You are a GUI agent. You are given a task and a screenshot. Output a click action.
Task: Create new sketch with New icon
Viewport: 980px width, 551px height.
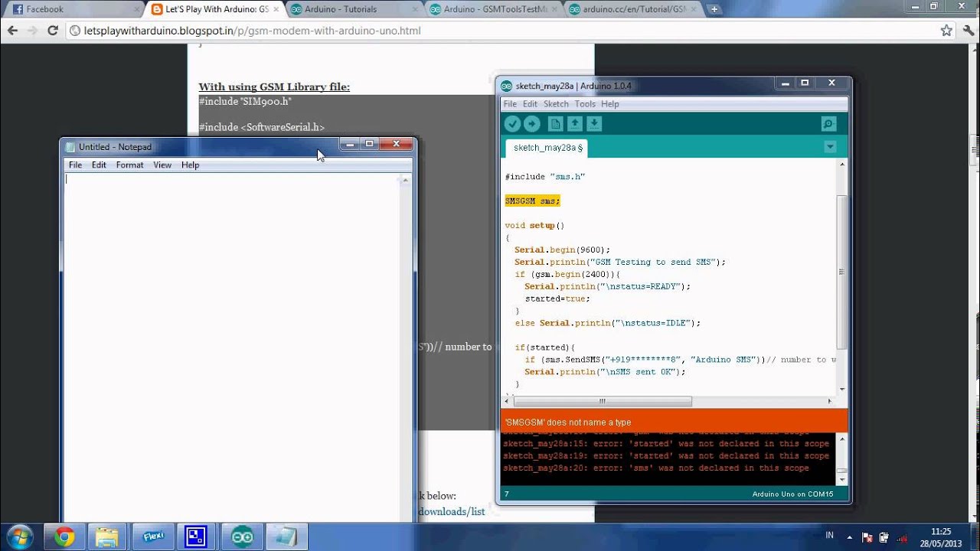click(x=555, y=124)
